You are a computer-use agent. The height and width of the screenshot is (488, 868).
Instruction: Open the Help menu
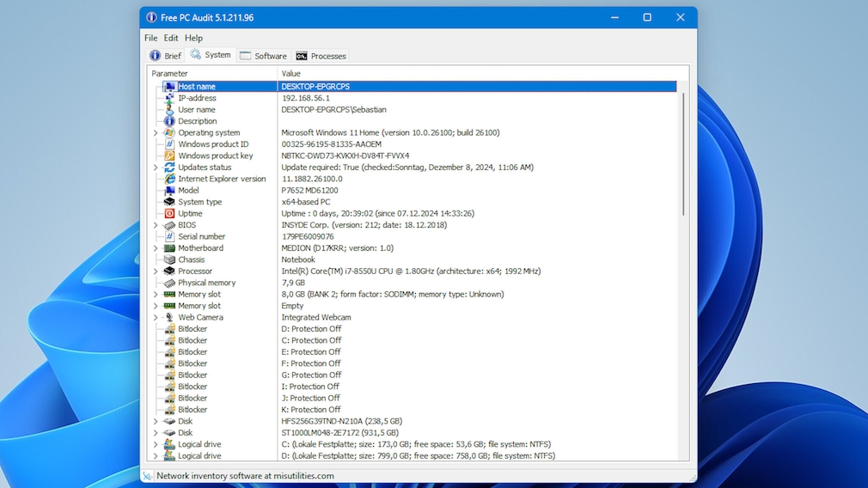[x=193, y=38]
